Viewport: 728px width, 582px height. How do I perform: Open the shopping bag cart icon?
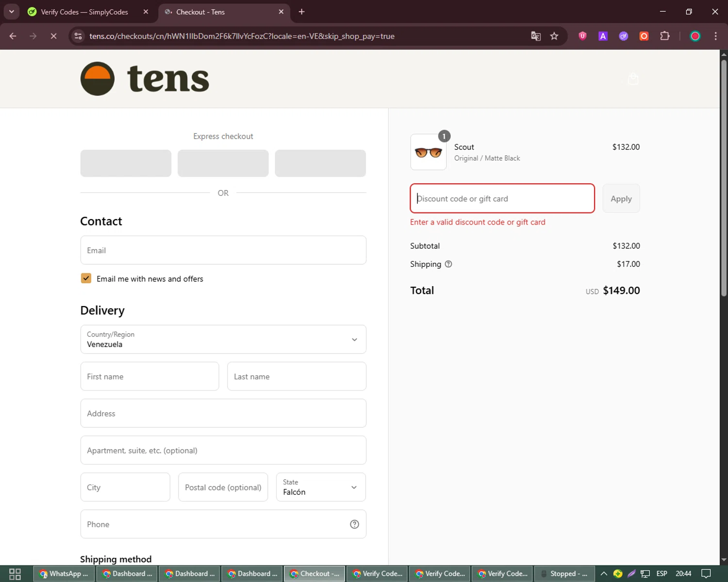click(633, 79)
